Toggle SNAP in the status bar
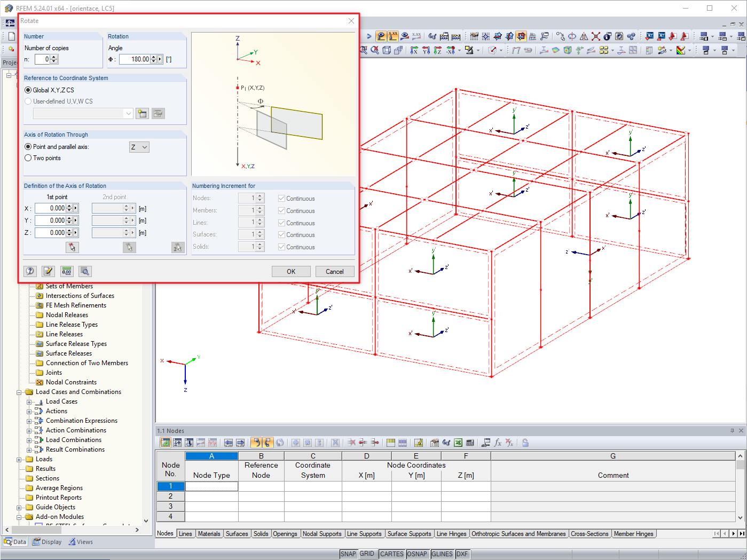 click(x=348, y=554)
